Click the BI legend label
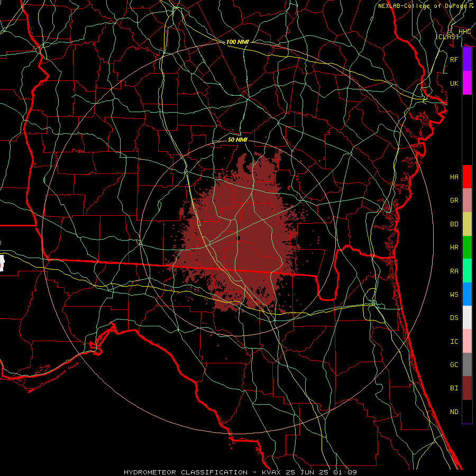Viewport: 476px width, 476px height. pyautogui.click(x=454, y=388)
